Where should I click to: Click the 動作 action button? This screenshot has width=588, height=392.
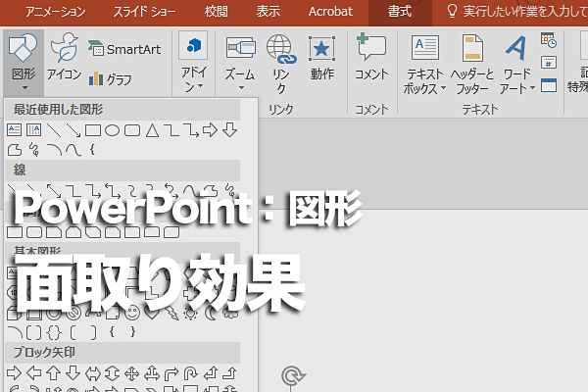click(x=322, y=57)
